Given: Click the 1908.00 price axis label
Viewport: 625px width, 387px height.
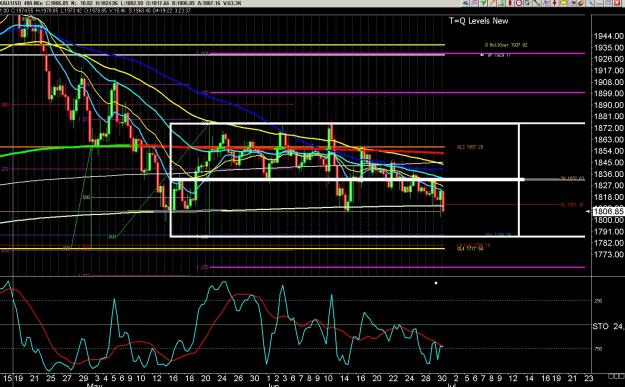Looking at the screenshot, I should pyautogui.click(x=609, y=82).
